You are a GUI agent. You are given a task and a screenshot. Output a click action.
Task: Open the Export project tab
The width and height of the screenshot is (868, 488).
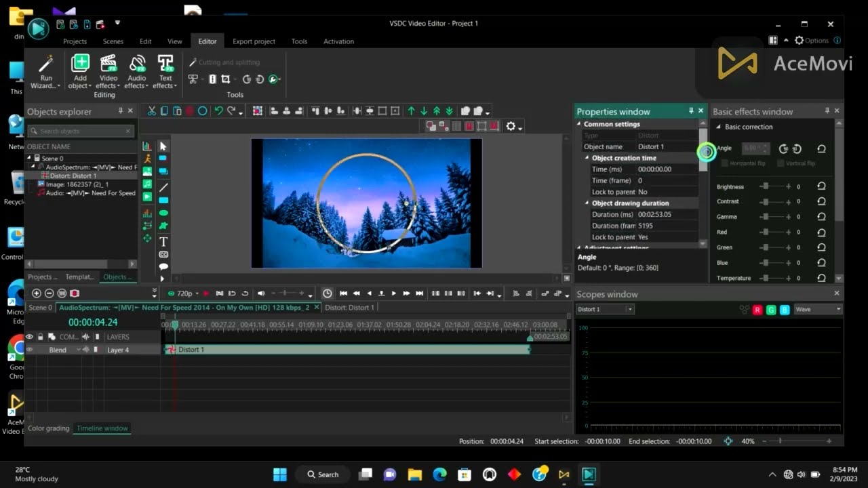[x=254, y=41]
